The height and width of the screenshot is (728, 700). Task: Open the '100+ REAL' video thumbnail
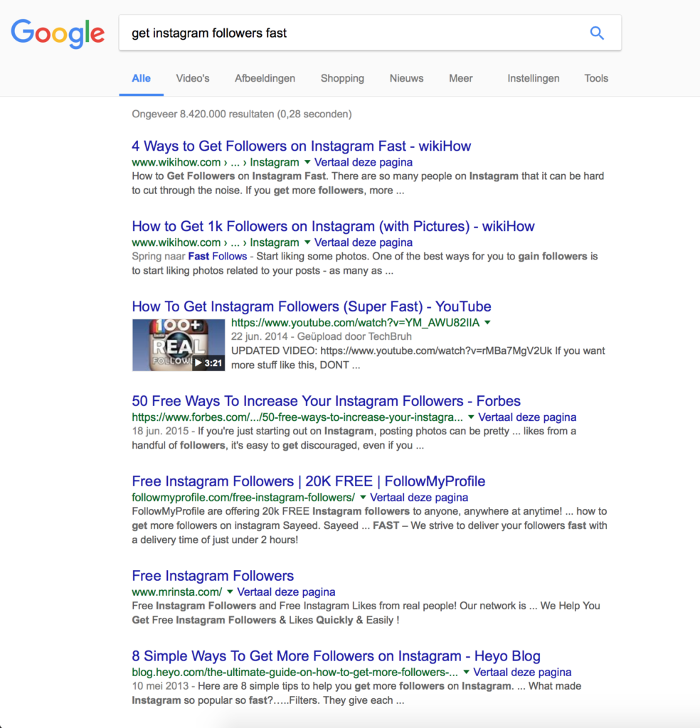(179, 345)
